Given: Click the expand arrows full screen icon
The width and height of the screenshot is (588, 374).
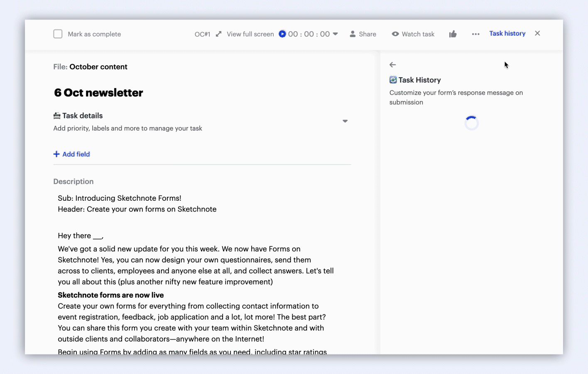Looking at the screenshot, I should tap(219, 34).
